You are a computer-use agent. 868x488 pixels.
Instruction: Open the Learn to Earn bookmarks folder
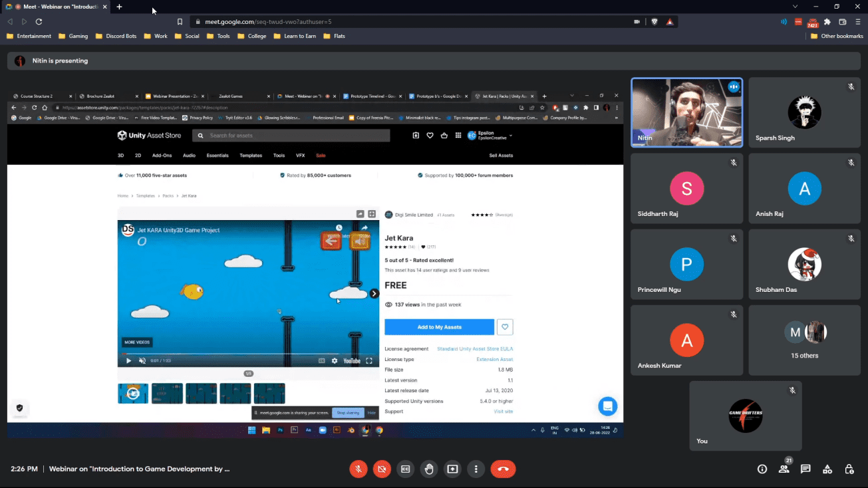[295, 36]
